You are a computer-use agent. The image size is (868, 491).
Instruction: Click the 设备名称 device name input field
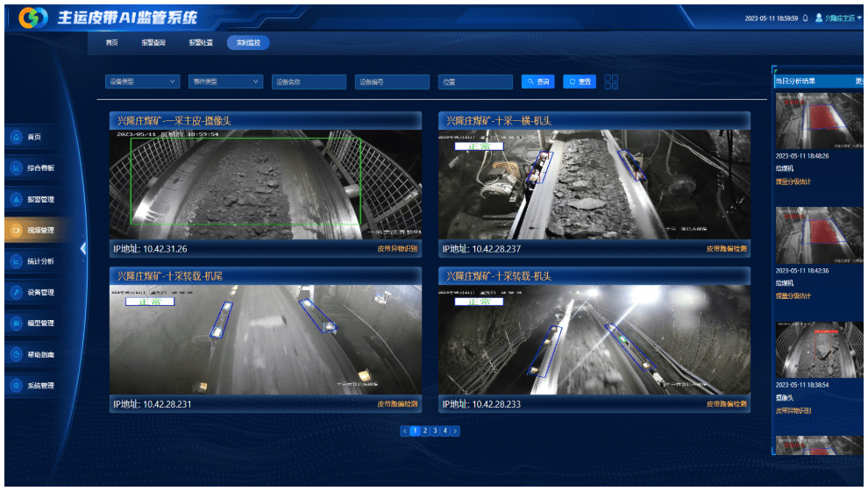[x=309, y=82]
